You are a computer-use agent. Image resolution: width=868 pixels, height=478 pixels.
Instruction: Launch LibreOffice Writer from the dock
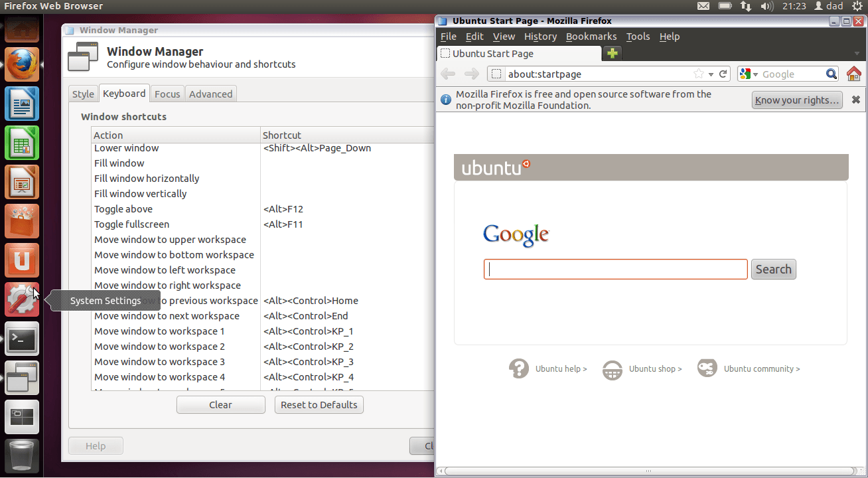pos(23,104)
